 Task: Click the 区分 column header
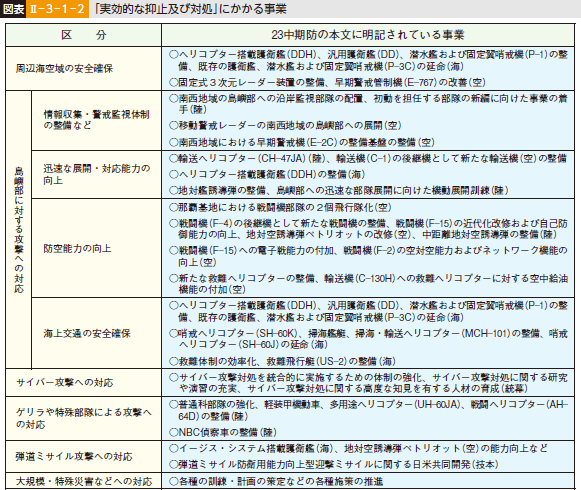pyautogui.click(x=84, y=35)
